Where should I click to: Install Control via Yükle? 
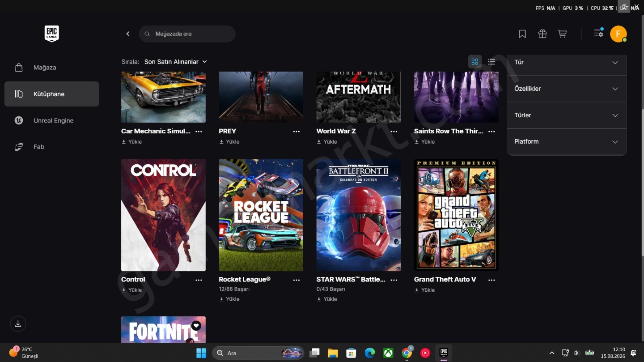(x=132, y=290)
